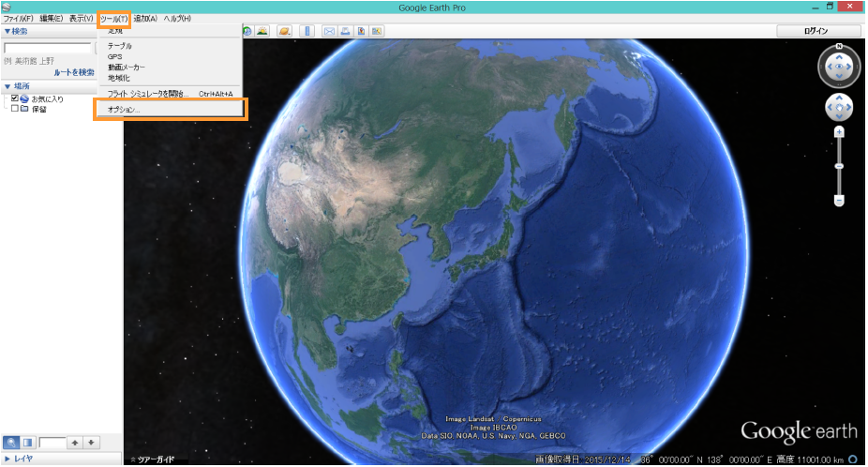Click the ツール(T) menu
868x467 pixels.
pyautogui.click(x=114, y=19)
